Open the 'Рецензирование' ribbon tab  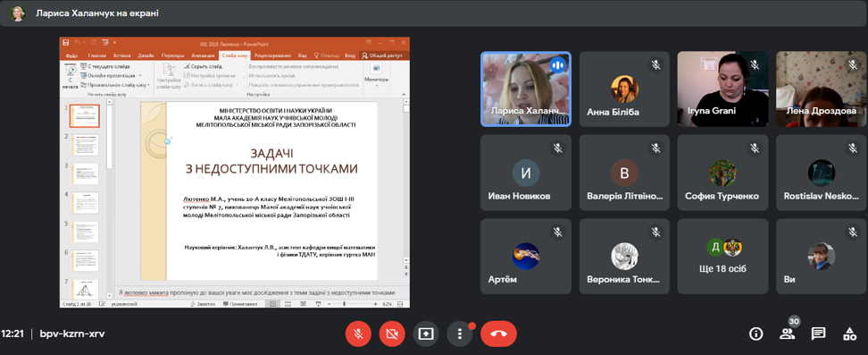[x=273, y=55]
